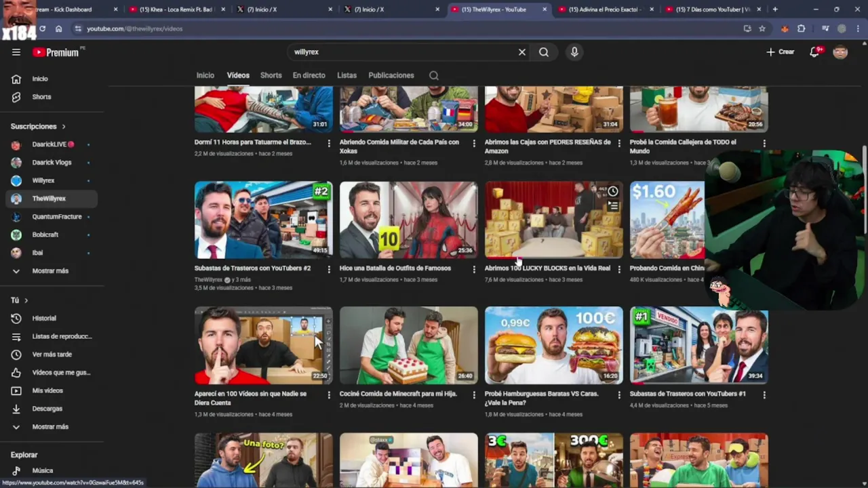Open Inicio in the sidebar
The image size is (868, 488).
tap(52, 79)
